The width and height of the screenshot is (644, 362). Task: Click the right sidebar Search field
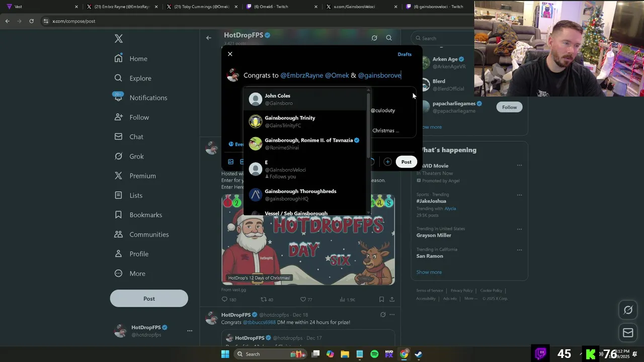[443, 38]
